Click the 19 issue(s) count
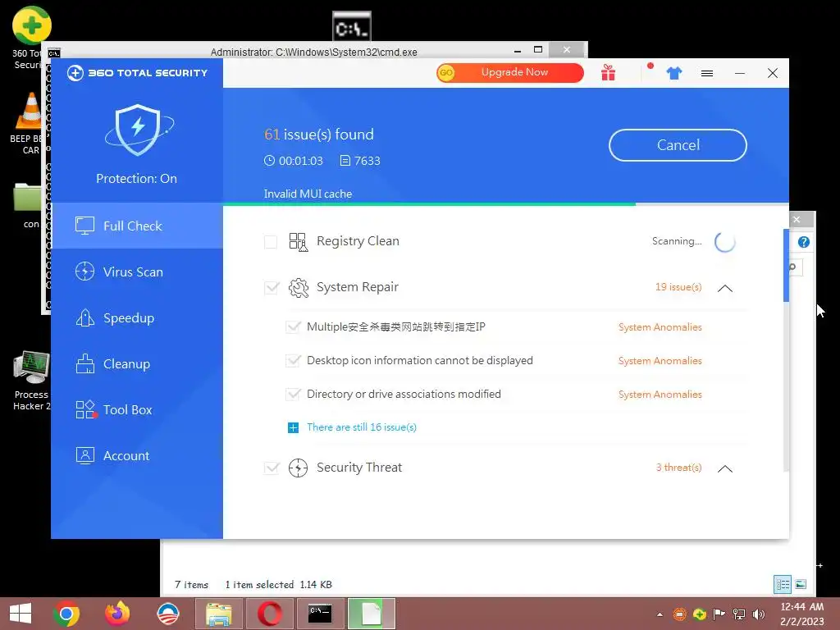 tap(678, 287)
